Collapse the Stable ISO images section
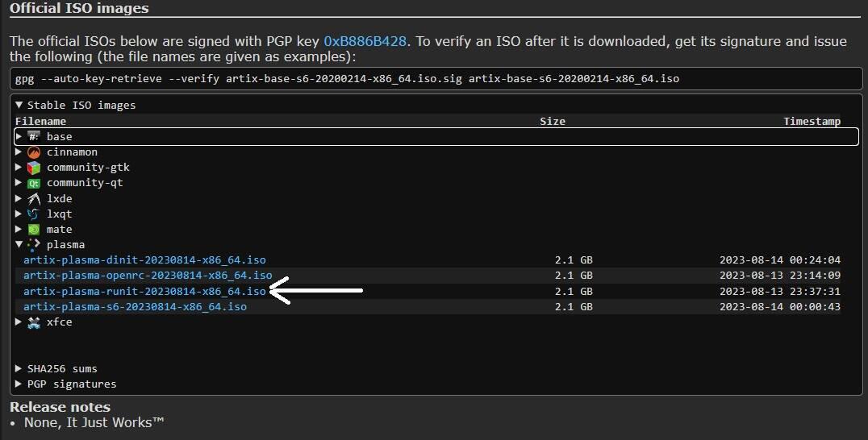 19,105
